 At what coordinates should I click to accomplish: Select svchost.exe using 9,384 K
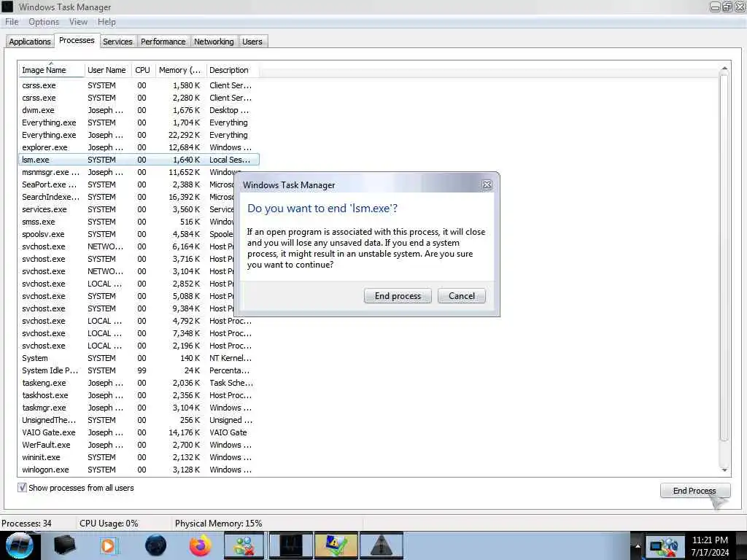click(127, 308)
